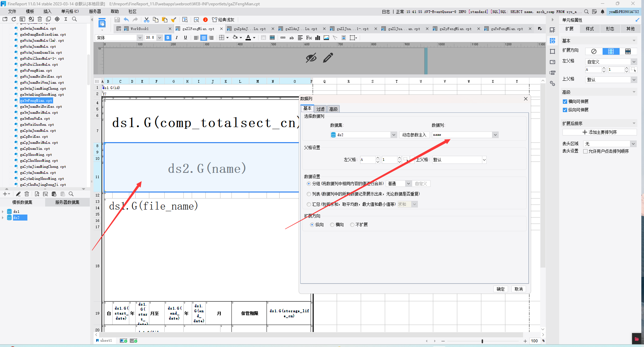Locate the current template in tree
The height and width of the screenshot is (347, 644).
(x=57, y=19)
